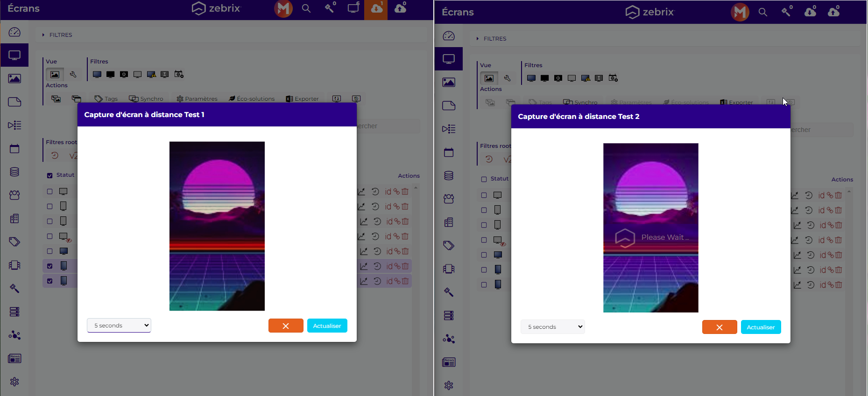Click the news icon in right window sidebar
868x396 pixels.
pos(449,362)
